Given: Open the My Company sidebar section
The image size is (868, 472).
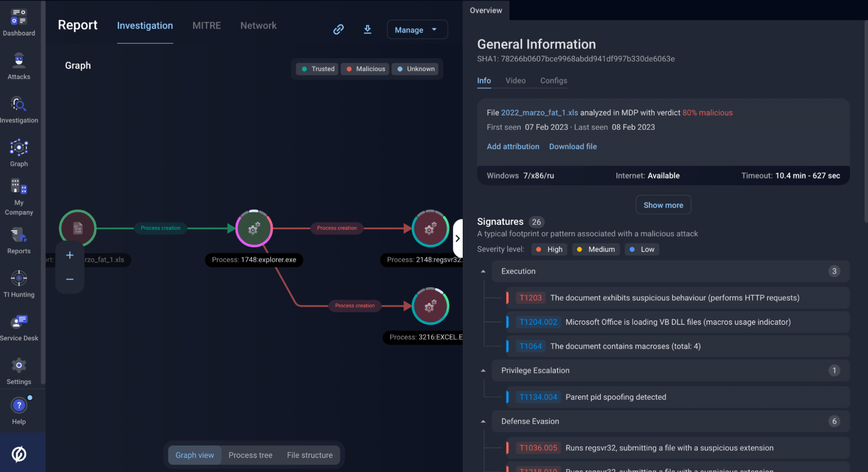Looking at the screenshot, I should 19,194.
